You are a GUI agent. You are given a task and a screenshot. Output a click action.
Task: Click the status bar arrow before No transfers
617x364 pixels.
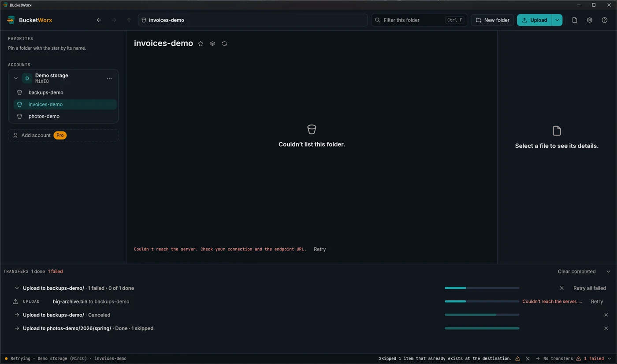(x=538, y=359)
